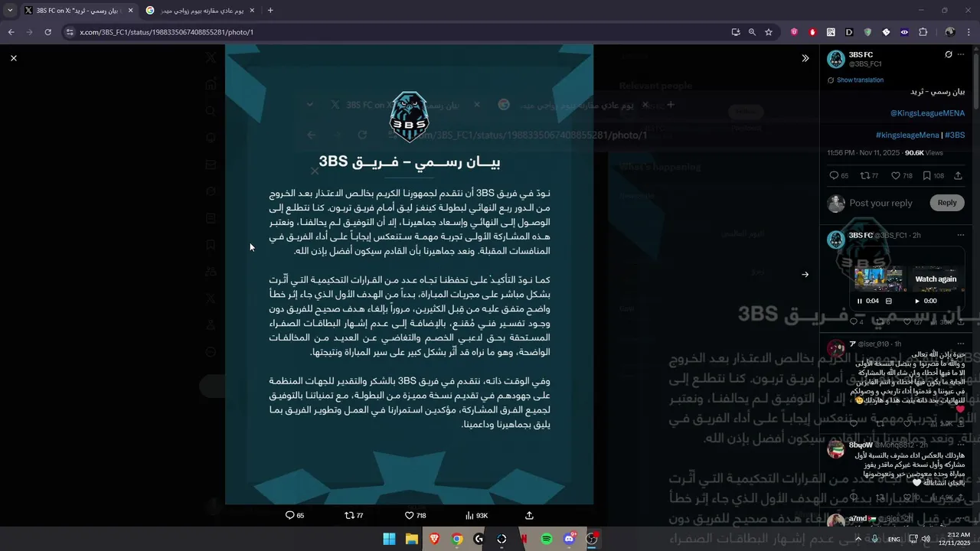Open 3BS FC profile avatar in side panel header
This screenshot has width=980, height=551.
pos(836,59)
